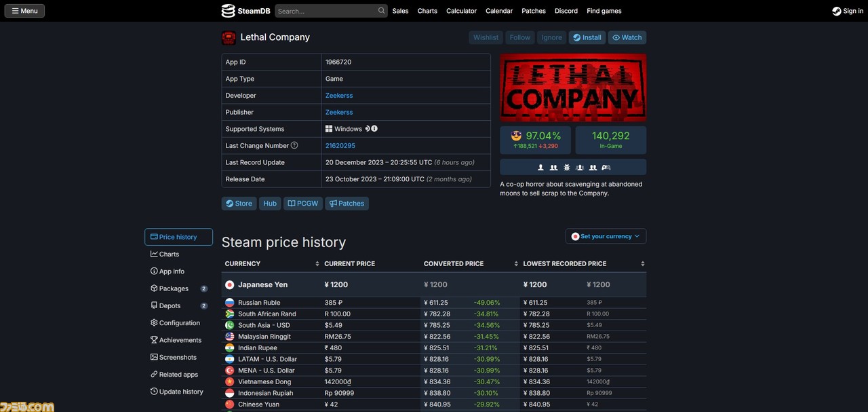The image size is (868, 412).
Task: Click the help icon next to Last Change Number
Action: pyautogui.click(x=294, y=145)
